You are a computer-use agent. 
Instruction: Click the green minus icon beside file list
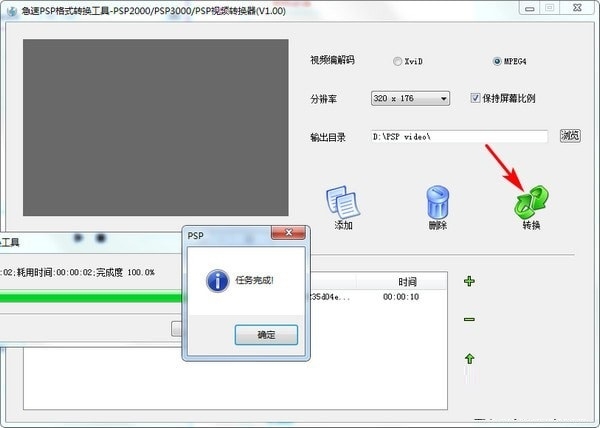pyautogui.click(x=469, y=319)
